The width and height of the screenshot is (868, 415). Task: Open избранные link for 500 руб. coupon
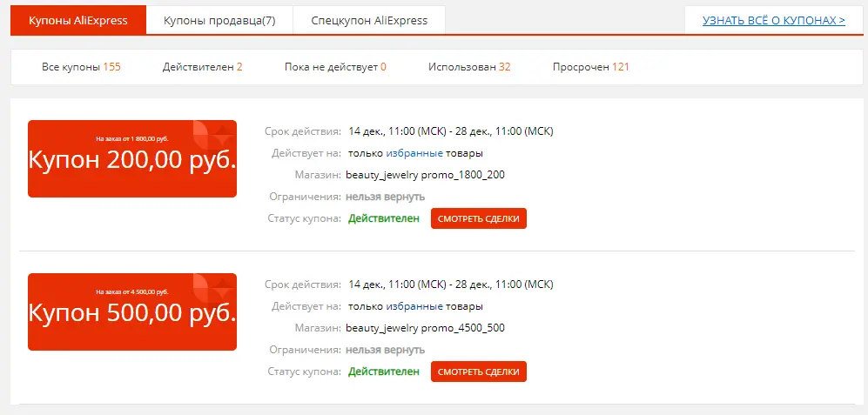click(414, 306)
